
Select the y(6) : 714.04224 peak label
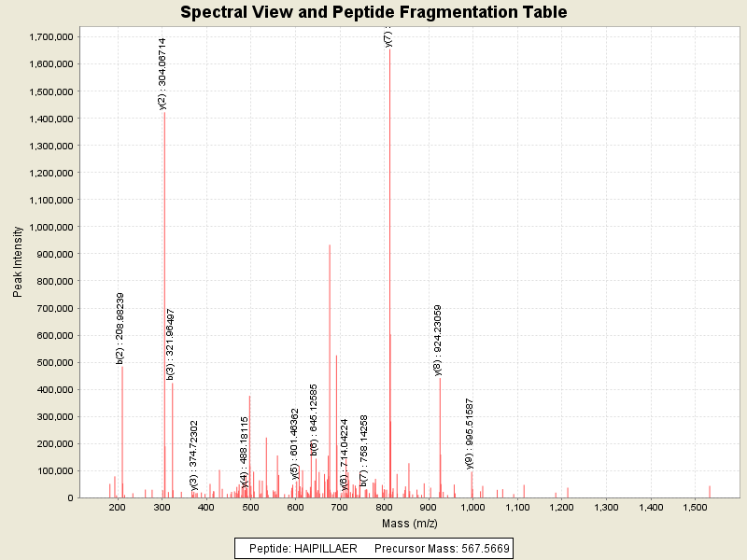point(345,454)
